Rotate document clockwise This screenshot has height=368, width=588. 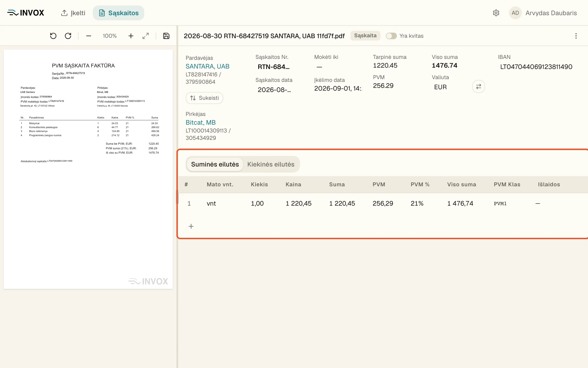point(68,36)
